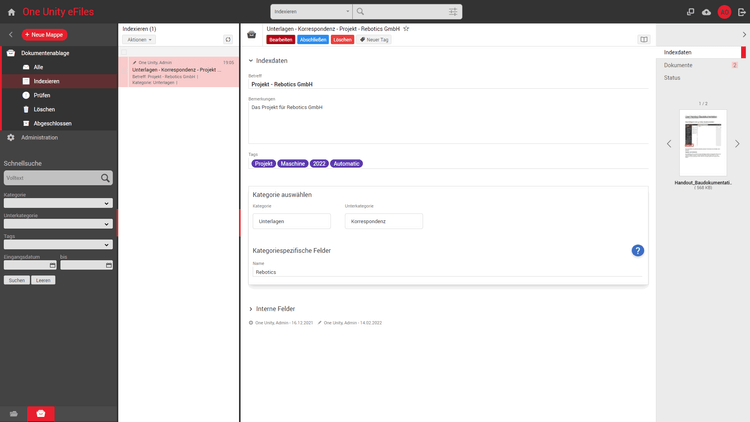Click the Bearbeiten button
The width and height of the screenshot is (750, 422).
pos(280,40)
